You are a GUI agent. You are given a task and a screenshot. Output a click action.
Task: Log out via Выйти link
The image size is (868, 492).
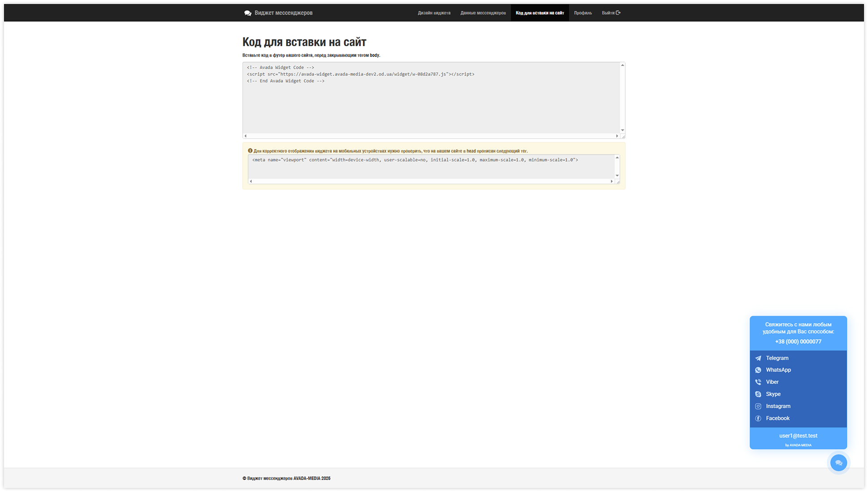pyautogui.click(x=611, y=13)
